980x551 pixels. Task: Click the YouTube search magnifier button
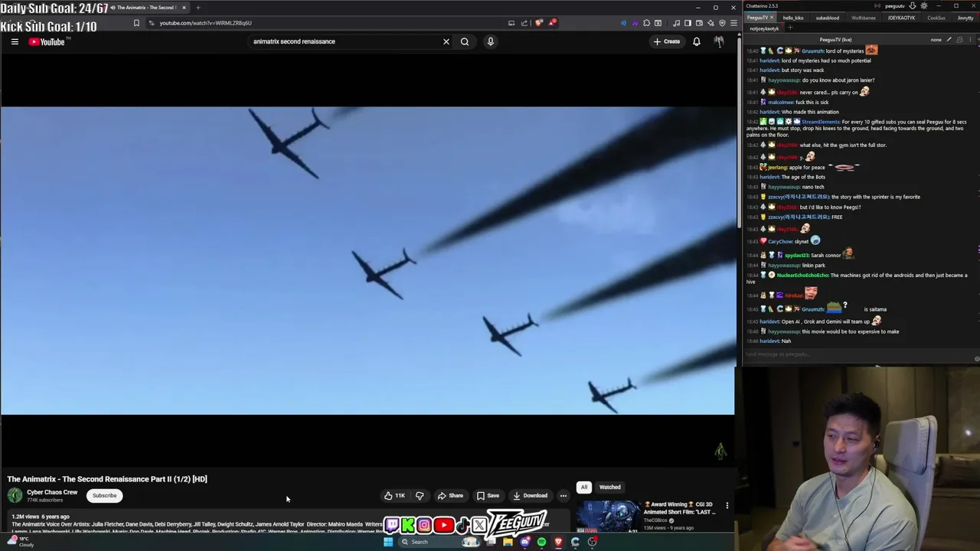[465, 41]
